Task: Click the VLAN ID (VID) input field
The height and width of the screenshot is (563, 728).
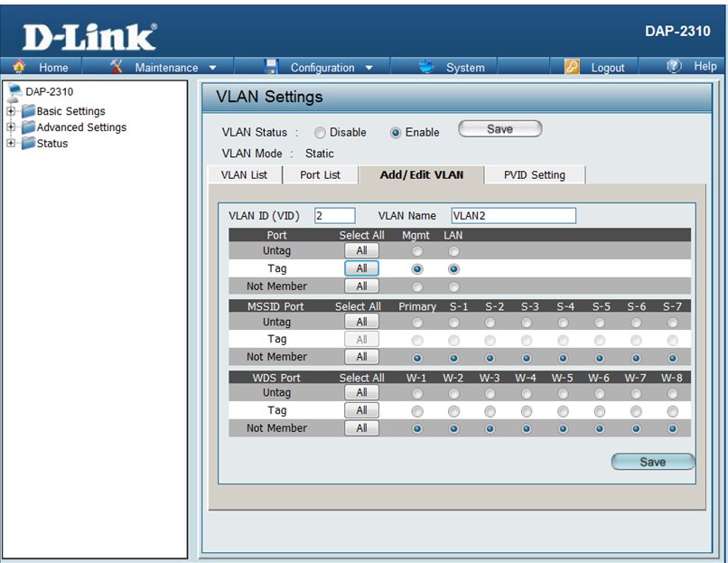Action: [x=334, y=216]
